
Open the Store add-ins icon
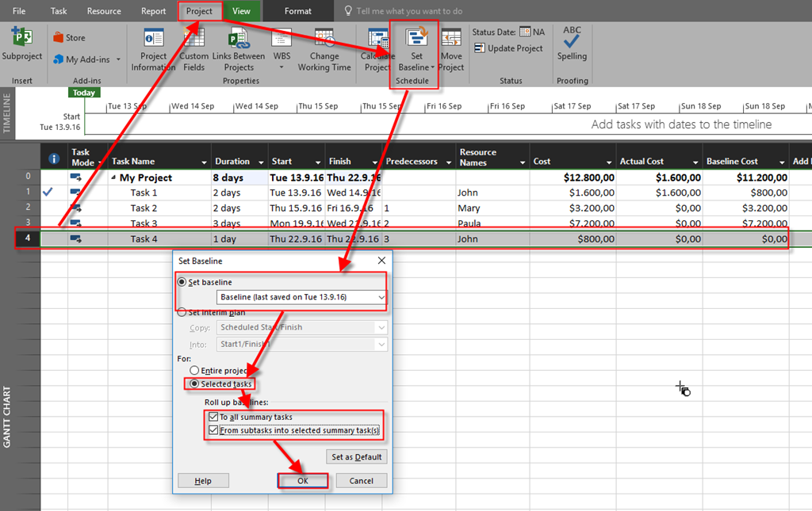click(x=59, y=37)
